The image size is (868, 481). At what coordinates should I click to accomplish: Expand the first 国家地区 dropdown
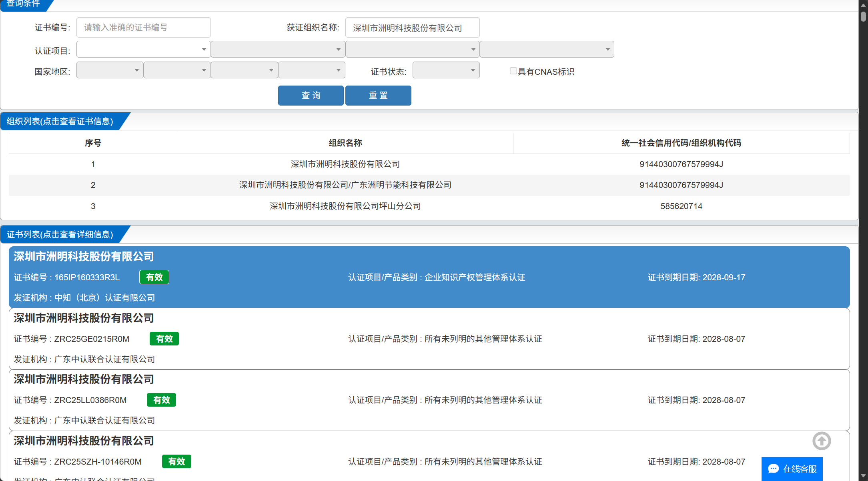click(110, 70)
